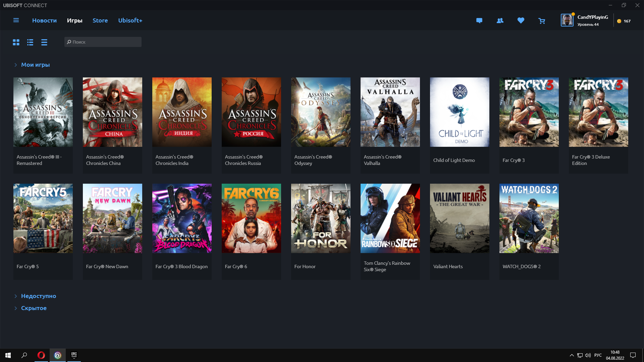Click the Units coin balance 167
Image resolution: width=644 pixels, height=362 pixels.
coord(624,21)
